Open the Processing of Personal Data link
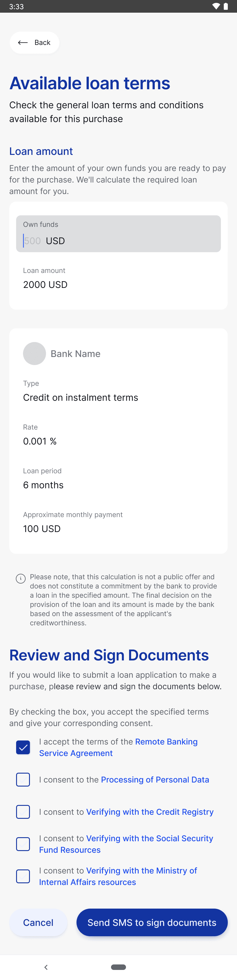Viewport: 237px width, 980px height. (155, 780)
